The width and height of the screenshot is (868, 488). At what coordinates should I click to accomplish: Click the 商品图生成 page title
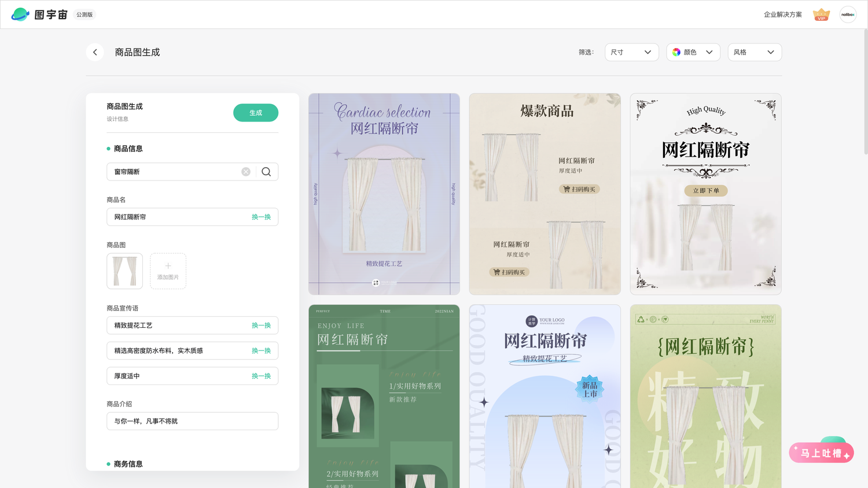[137, 52]
